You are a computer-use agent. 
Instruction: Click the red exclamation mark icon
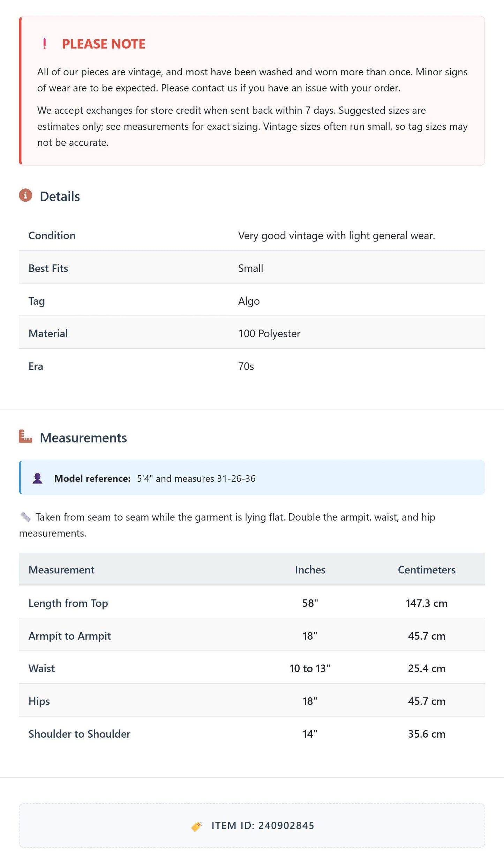pos(44,44)
